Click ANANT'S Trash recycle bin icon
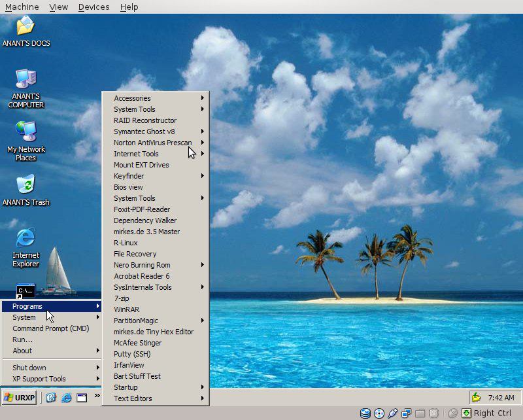523x420 pixels. pyautogui.click(x=25, y=185)
